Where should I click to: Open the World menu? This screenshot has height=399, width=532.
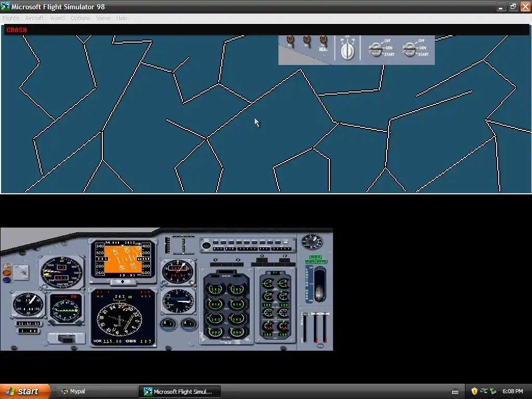(57, 18)
